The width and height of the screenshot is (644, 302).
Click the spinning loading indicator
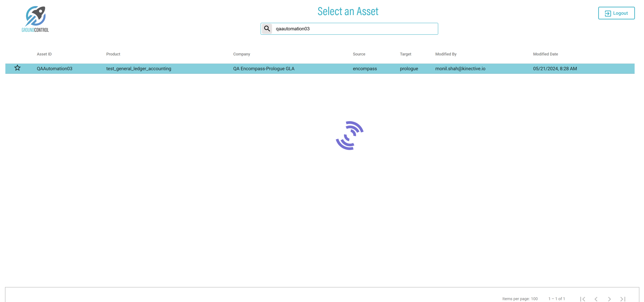349,136
